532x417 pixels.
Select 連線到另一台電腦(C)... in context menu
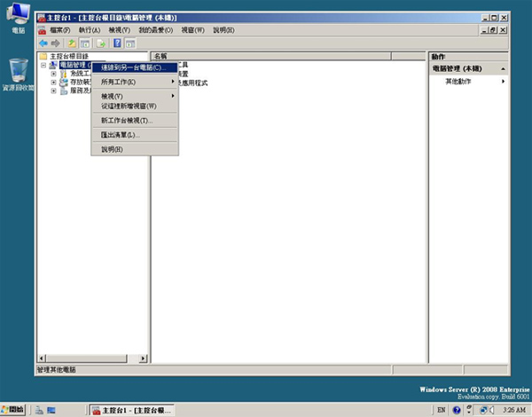point(133,67)
